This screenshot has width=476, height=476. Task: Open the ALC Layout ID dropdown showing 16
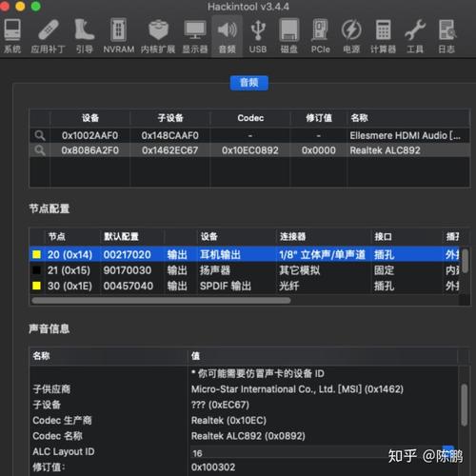[x=323, y=453]
